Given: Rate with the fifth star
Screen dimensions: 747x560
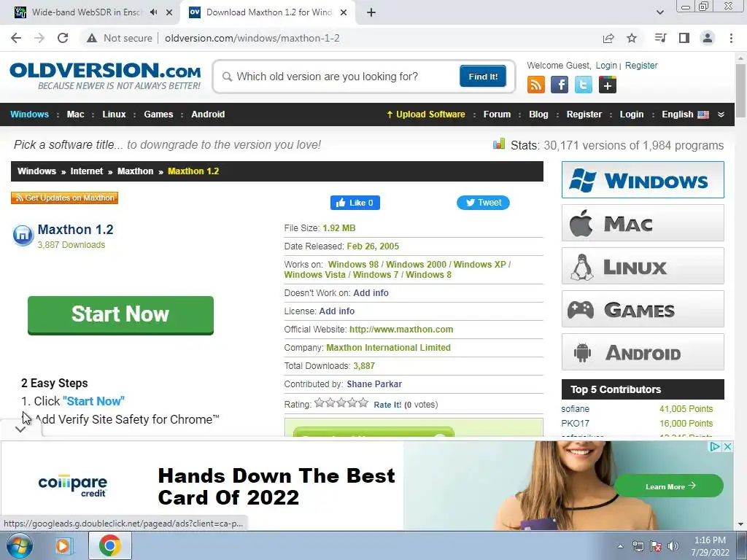Looking at the screenshot, I should [x=363, y=402].
